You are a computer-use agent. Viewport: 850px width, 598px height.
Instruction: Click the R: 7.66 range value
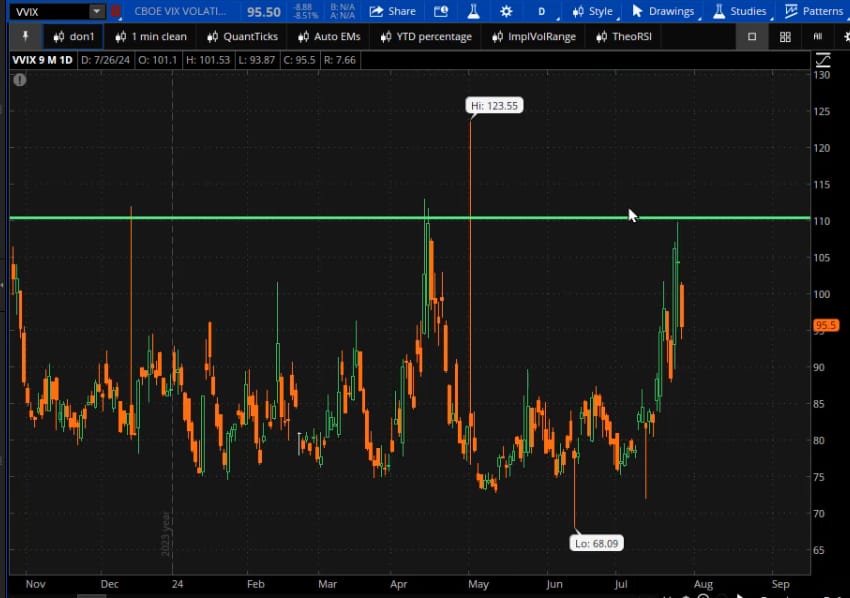click(339, 60)
